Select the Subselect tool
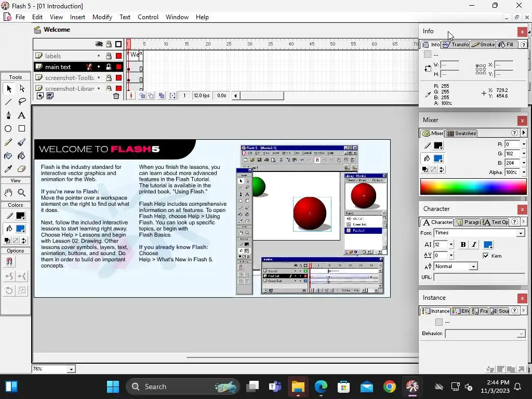 22,88
